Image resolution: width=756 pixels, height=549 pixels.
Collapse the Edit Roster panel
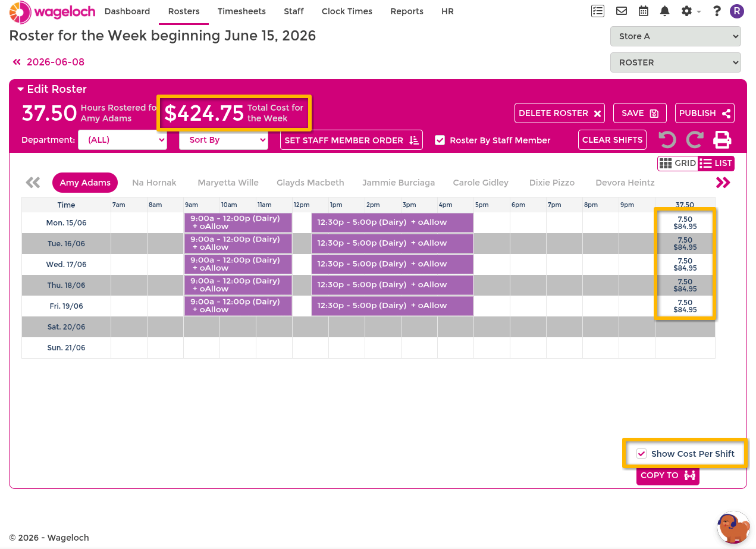pyautogui.click(x=52, y=89)
